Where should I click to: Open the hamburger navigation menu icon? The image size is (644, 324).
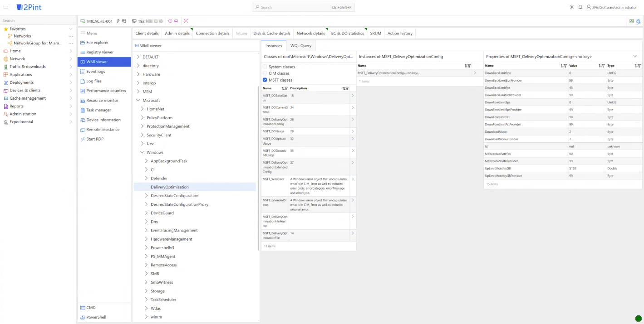click(x=6, y=7)
